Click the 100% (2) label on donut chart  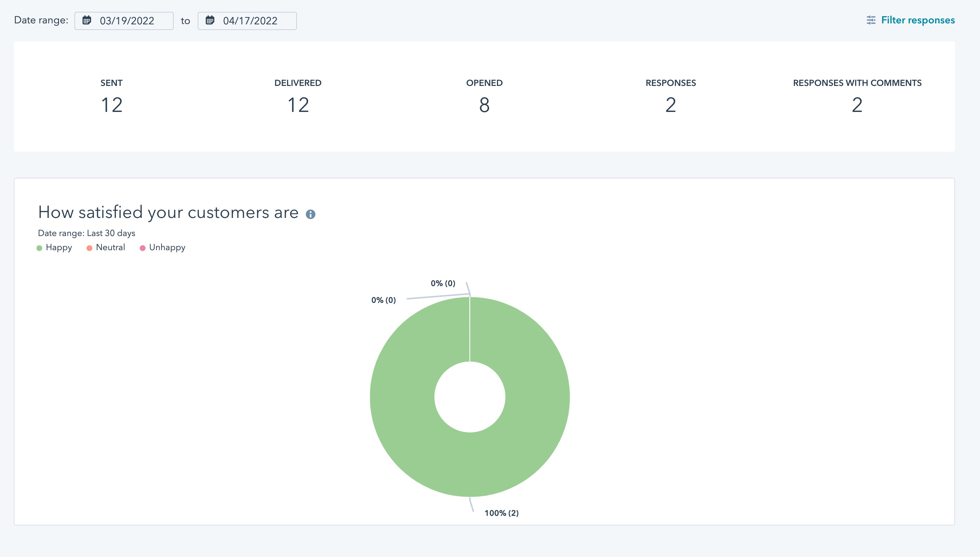pos(502,513)
